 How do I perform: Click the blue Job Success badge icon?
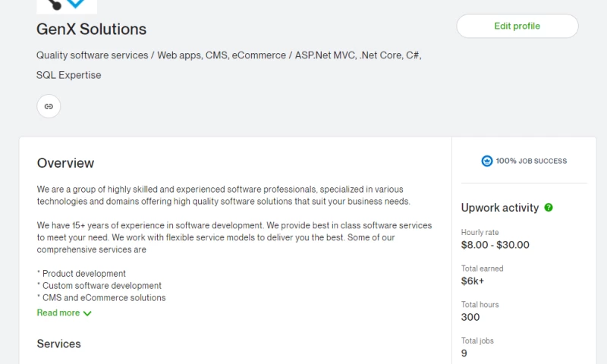(x=487, y=161)
